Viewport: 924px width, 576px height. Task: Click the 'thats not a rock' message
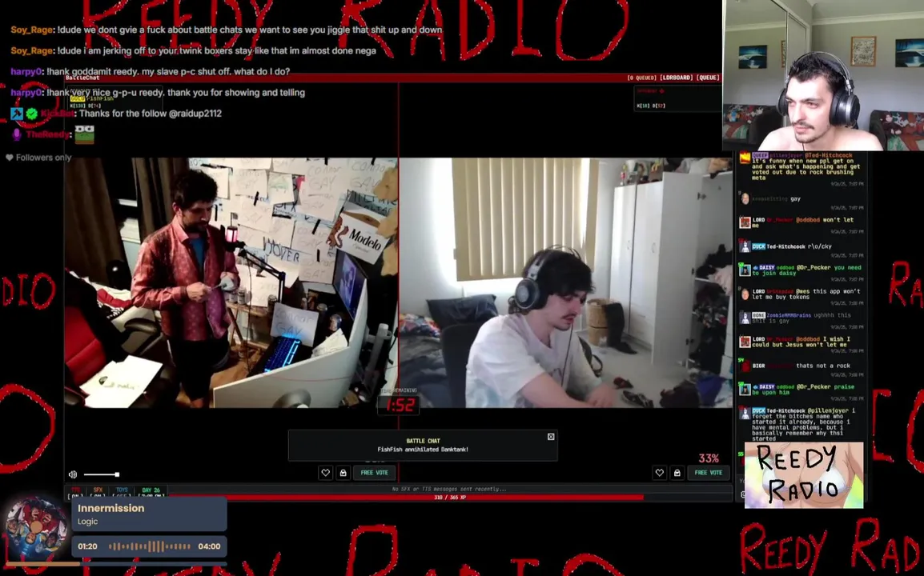click(823, 366)
